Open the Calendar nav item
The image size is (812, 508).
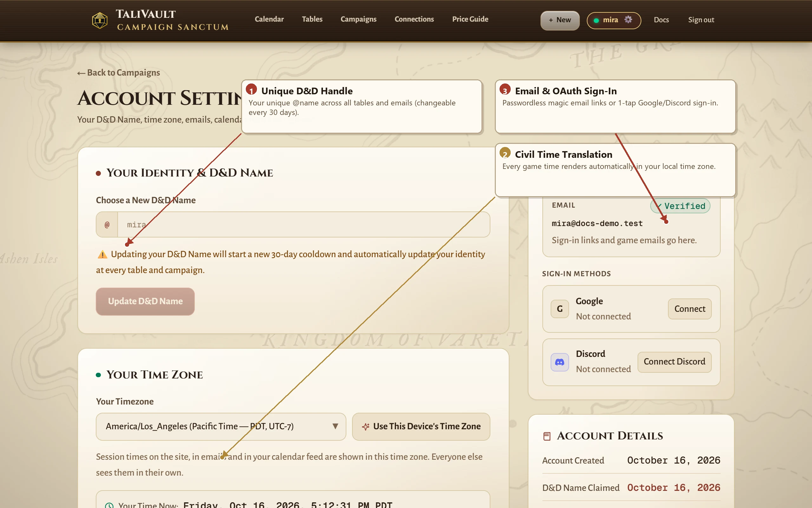pos(269,19)
